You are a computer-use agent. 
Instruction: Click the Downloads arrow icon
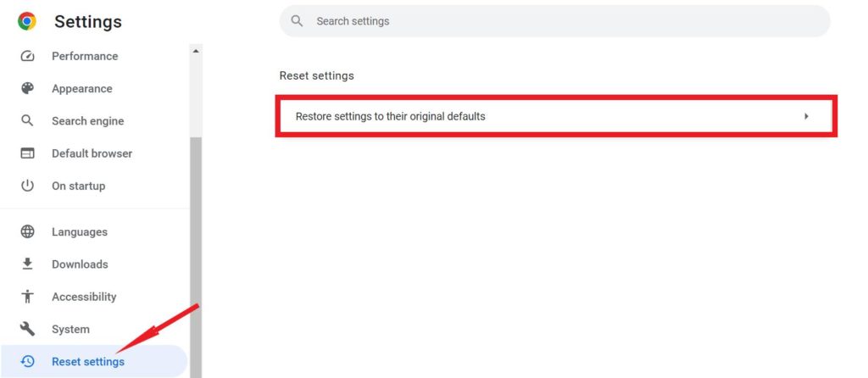pyautogui.click(x=28, y=264)
